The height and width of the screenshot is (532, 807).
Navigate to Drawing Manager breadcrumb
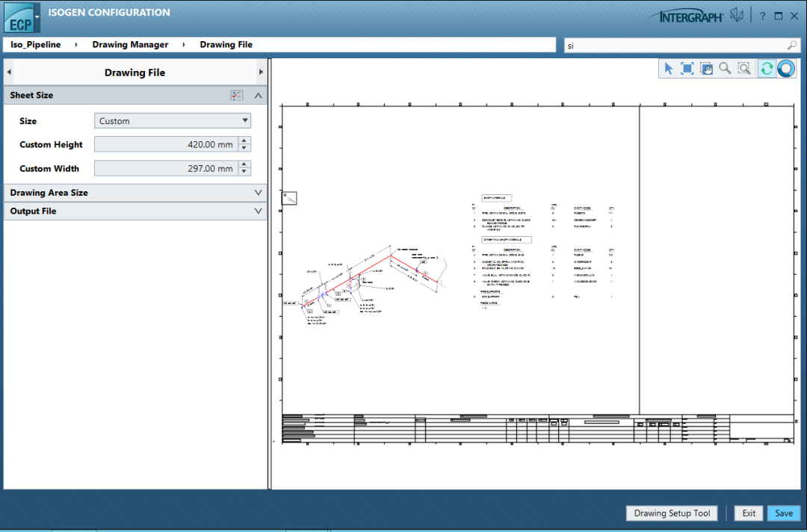[130, 44]
